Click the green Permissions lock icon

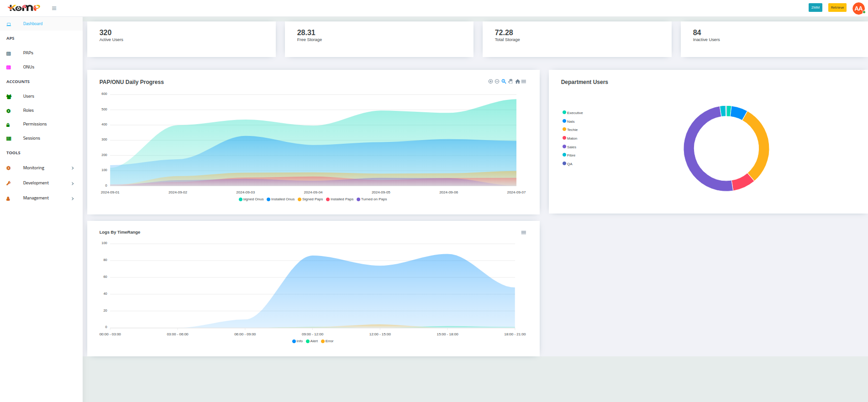pyautogui.click(x=8, y=125)
